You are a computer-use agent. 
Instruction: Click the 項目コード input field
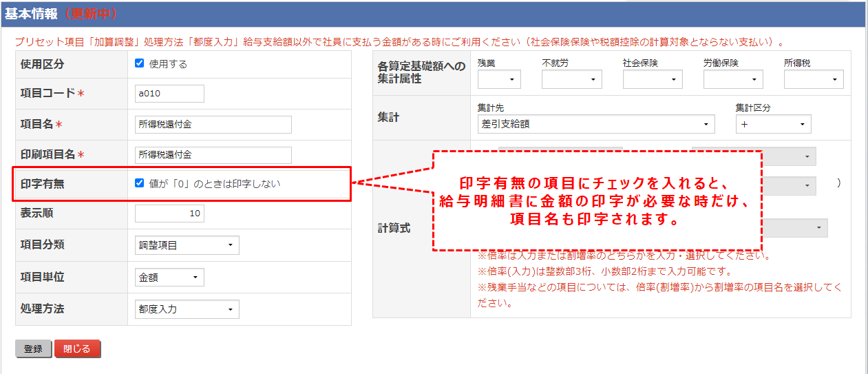[x=169, y=94]
